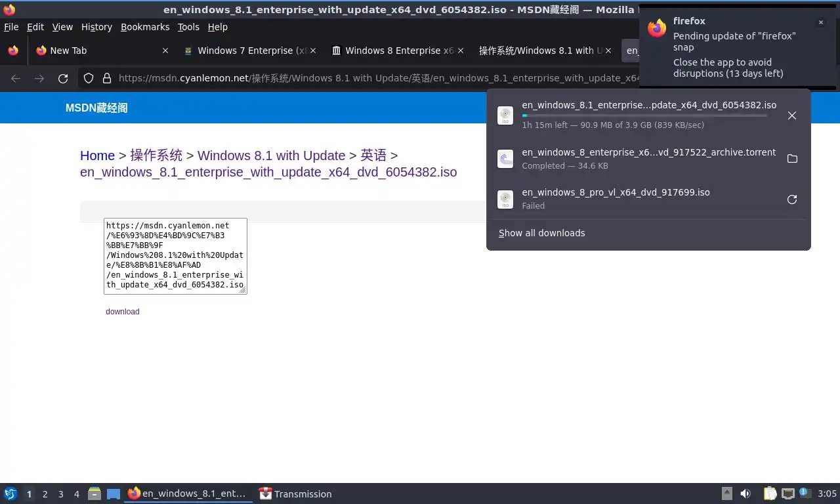Image resolution: width=840 pixels, height=504 pixels.
Task: Close the Windows 7 Enterprise tab
Action: click(x=313, y=51)
